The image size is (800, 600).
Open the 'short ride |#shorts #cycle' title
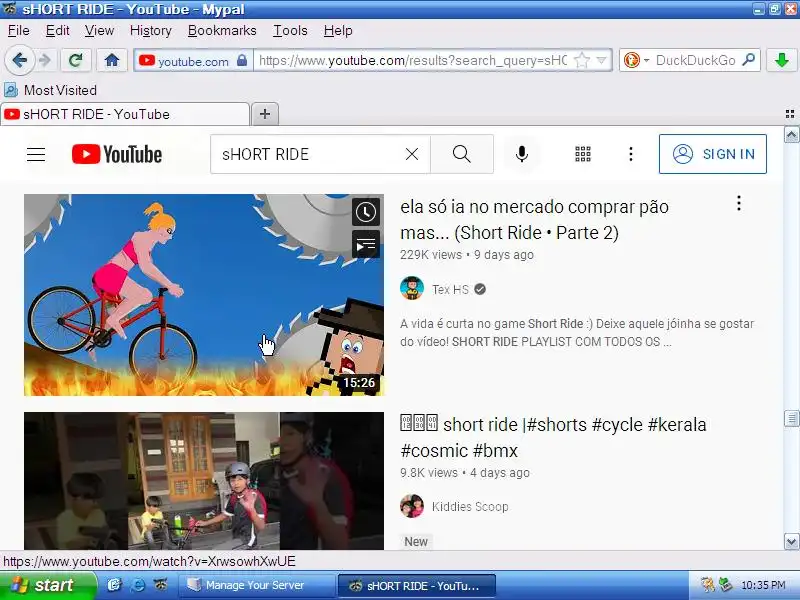tap(553, 438)
